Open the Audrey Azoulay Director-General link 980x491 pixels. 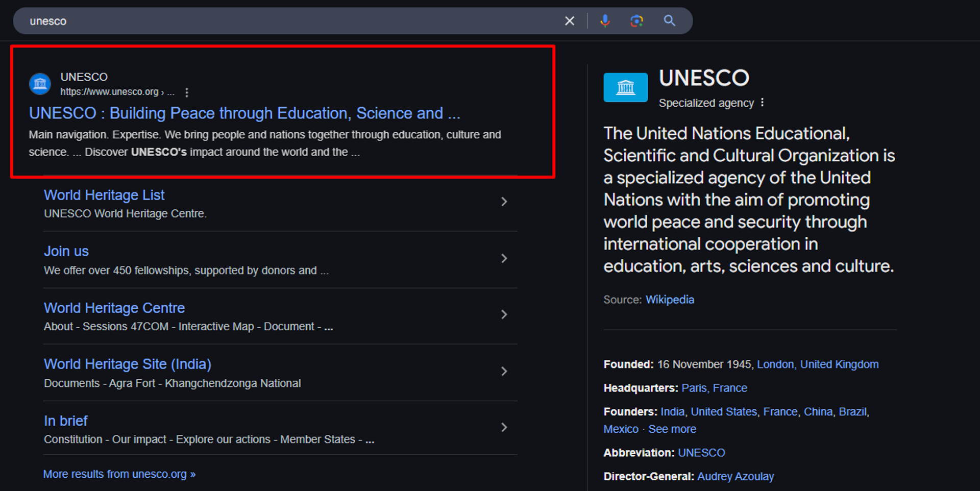coord(736,476)
